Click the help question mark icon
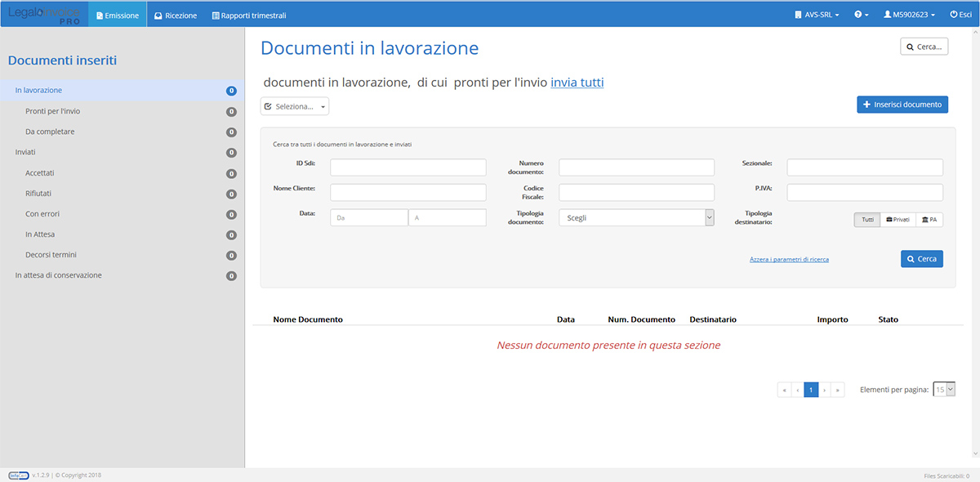The height and width of the screenshot is (482, 980). [x=857, y=14]
